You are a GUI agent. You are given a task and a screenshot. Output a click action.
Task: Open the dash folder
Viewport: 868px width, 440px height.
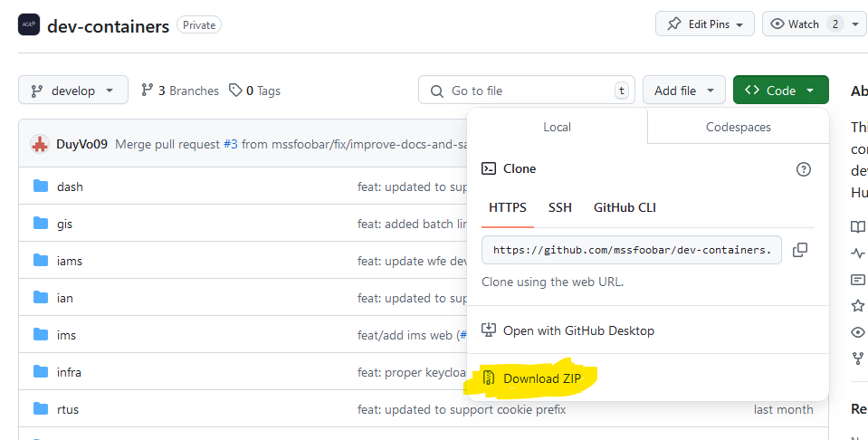click(x=70, y=187)
